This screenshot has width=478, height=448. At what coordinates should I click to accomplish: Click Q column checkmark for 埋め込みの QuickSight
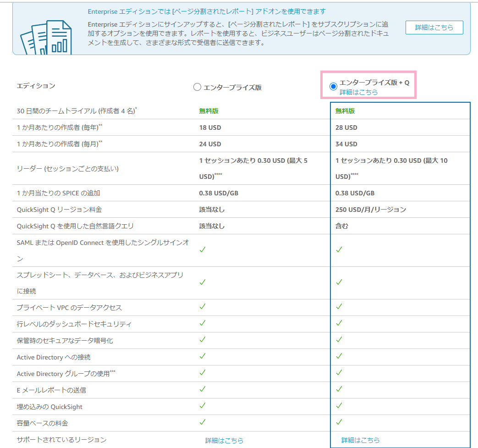[339, 405]
